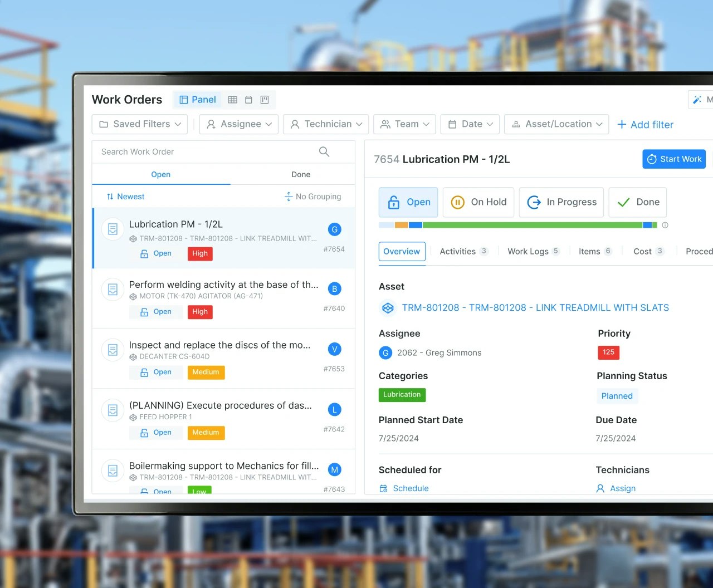Open the Asset/Location filter dropdown
Image resolution: width=713 pixels, height=588 pixels.
pos(556,124)
